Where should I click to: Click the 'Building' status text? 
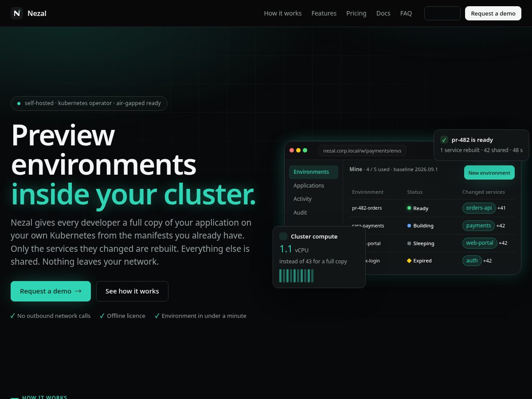tap(423, 226)
